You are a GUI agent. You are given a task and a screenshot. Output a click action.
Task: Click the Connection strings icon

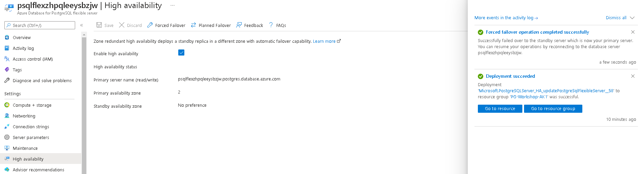(x=7, y=127)
